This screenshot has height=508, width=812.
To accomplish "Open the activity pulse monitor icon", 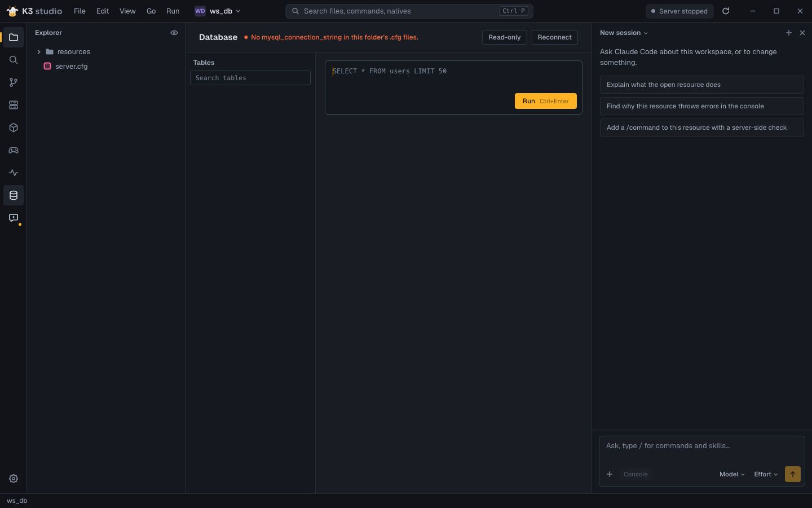I will tap(14, 173).
